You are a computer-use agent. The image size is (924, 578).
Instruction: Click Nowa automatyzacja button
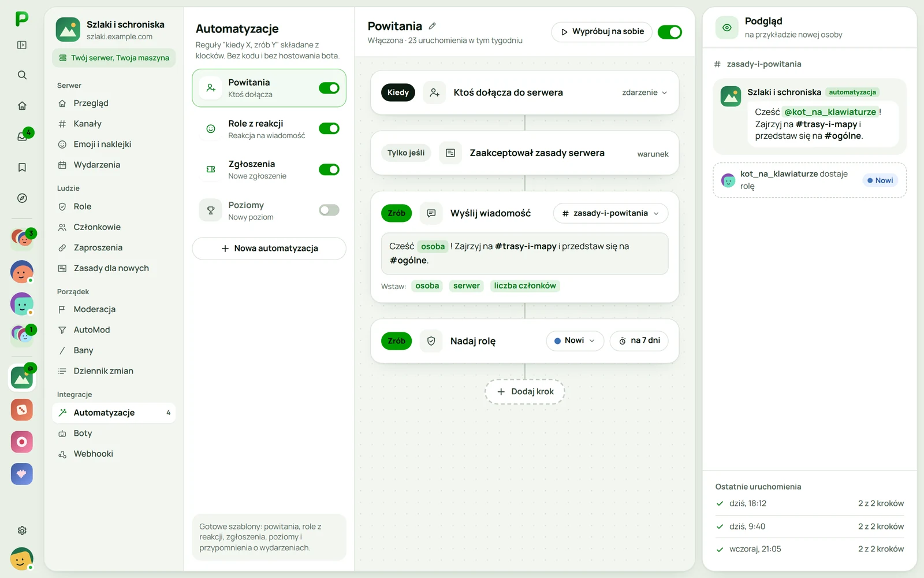click(269, 249)
